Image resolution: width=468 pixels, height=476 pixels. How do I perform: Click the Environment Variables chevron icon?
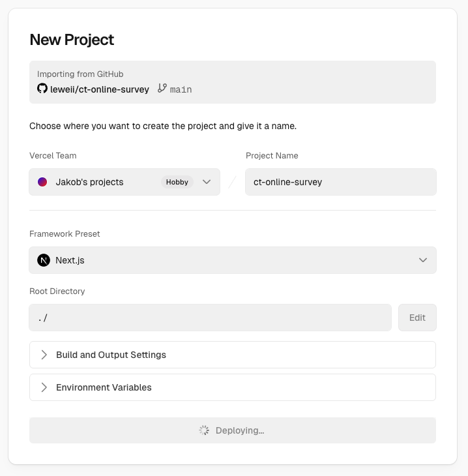tap(44, 387)
